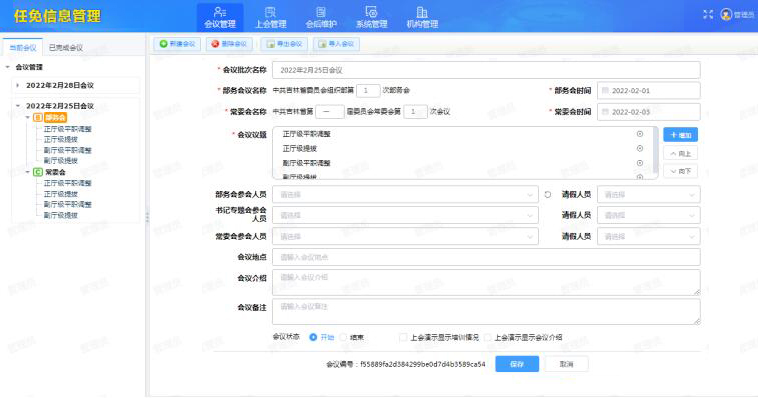Image resolution: width=758 pixels, height=398 pixels.
Task: Collapse the 部务会 branch arrow
Action: 28,118
